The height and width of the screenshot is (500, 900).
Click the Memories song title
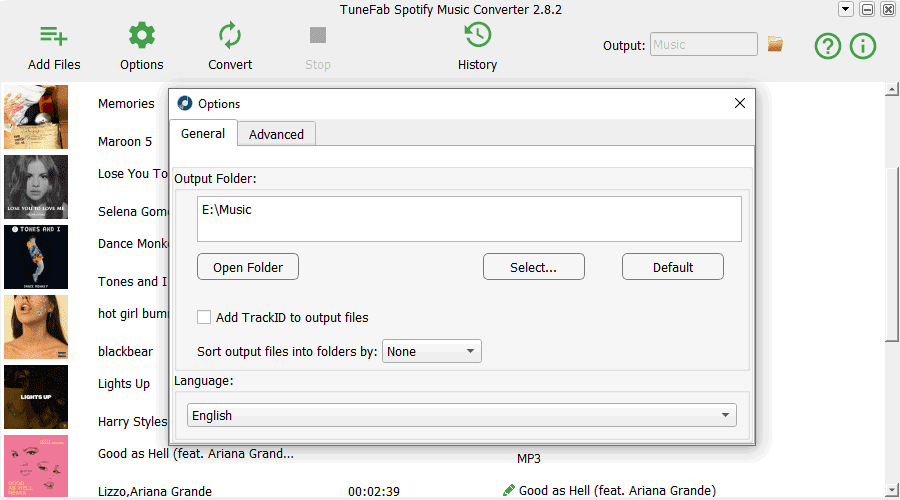click(x=126, y=103)
